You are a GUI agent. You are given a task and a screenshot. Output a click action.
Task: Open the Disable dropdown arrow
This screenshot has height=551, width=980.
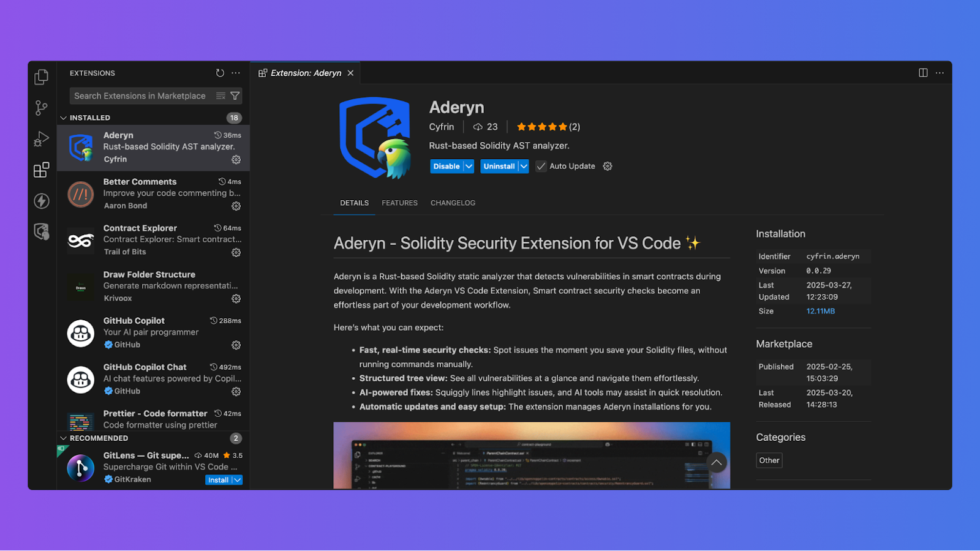click(469, 166)
